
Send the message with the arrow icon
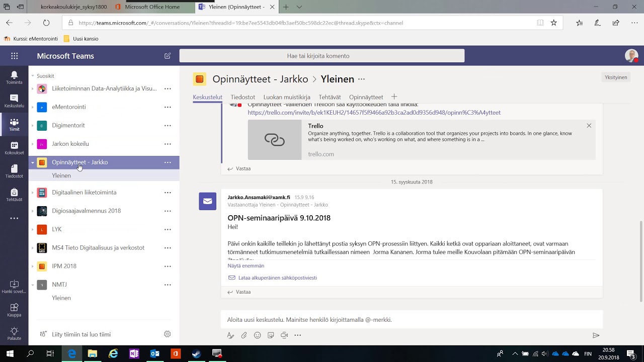pyautogui.click(x=596, y=335)
